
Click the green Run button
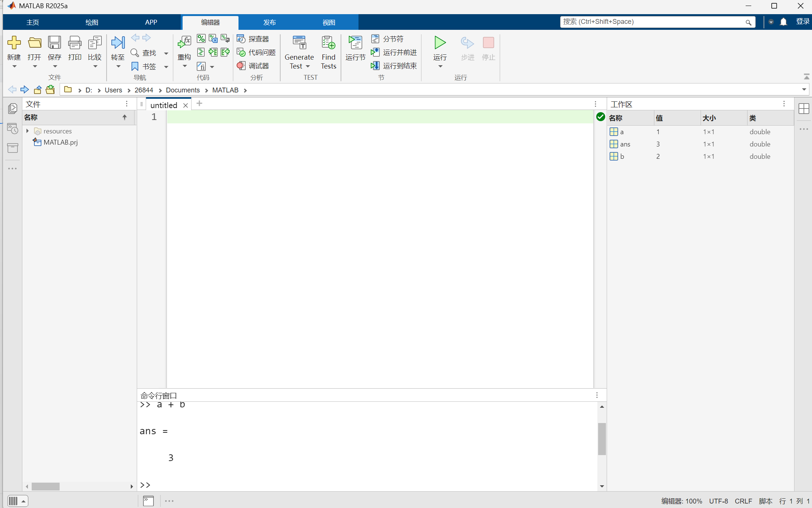point(440,43)
